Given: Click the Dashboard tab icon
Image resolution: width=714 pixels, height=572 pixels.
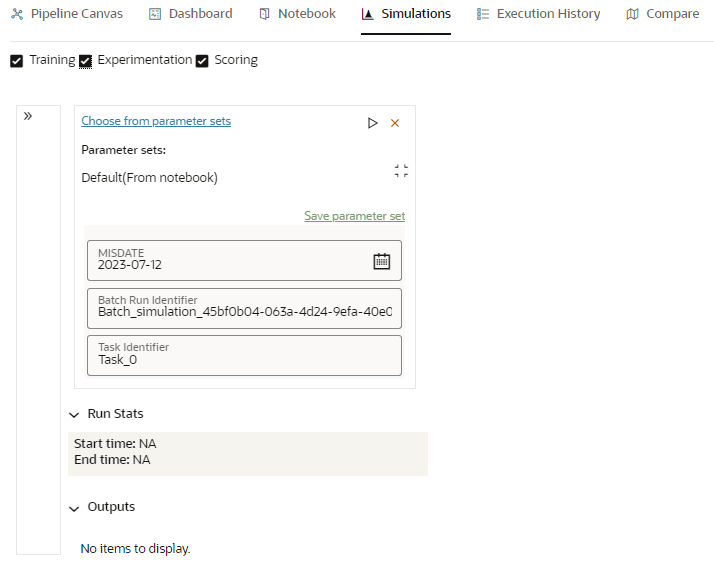Looking at the screenshot, I should (x=155, y=14).
